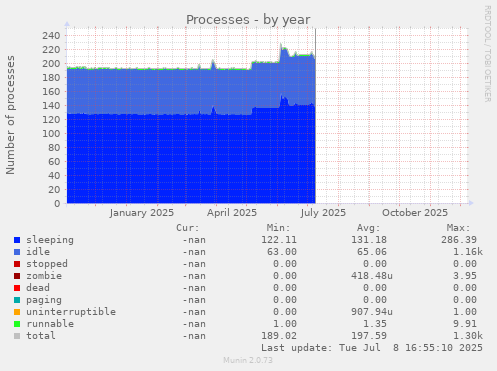Click the 'January 2025' x-axis label

point(142,213)
